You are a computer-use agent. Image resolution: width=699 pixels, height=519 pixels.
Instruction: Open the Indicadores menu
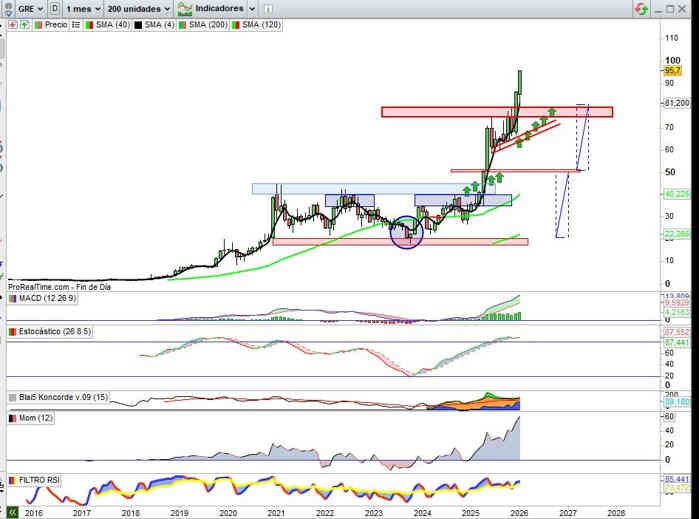pos(210,7)
